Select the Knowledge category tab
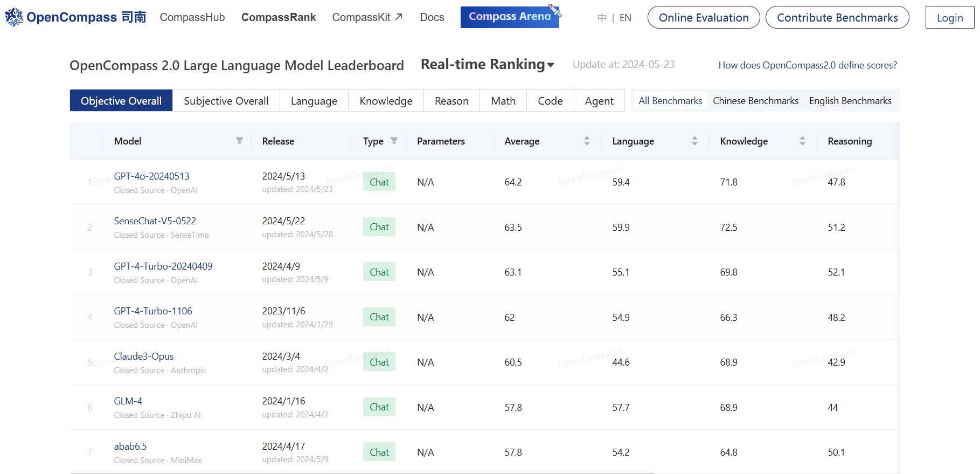Screen dimensions: 980x474 coord(386,101)
